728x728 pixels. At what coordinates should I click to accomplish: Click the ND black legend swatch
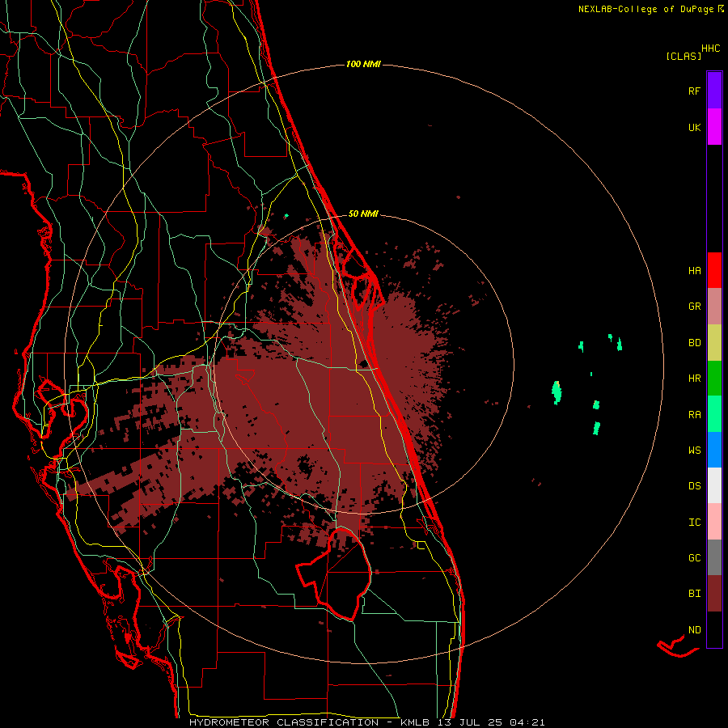coord(714,629)
